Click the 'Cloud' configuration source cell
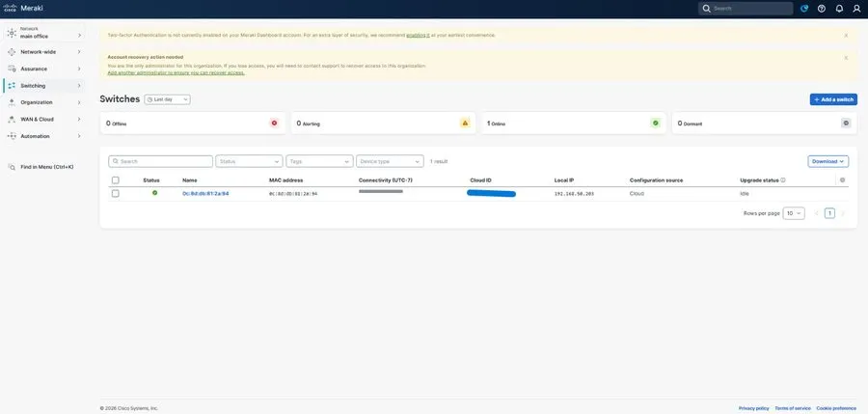 (x=637, y=194)
